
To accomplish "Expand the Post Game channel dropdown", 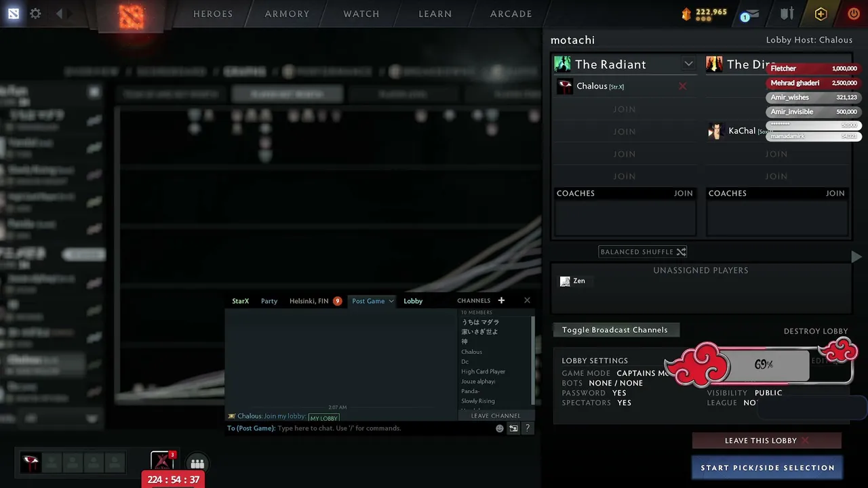I will click(391, 301).
